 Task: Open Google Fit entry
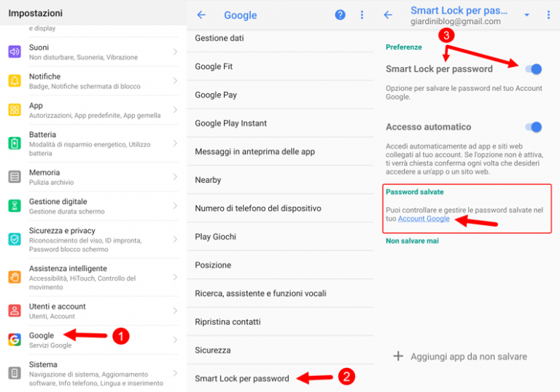click(x=280, y=66)
